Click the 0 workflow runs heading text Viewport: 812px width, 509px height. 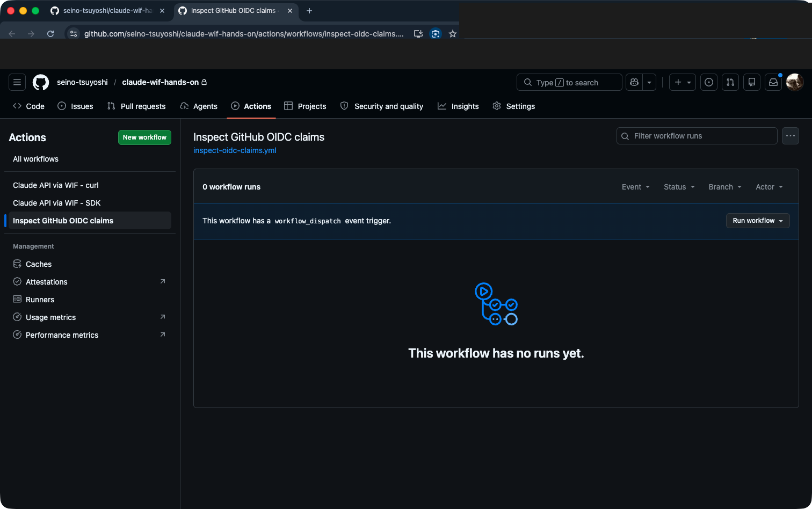(x=231, y=187)
